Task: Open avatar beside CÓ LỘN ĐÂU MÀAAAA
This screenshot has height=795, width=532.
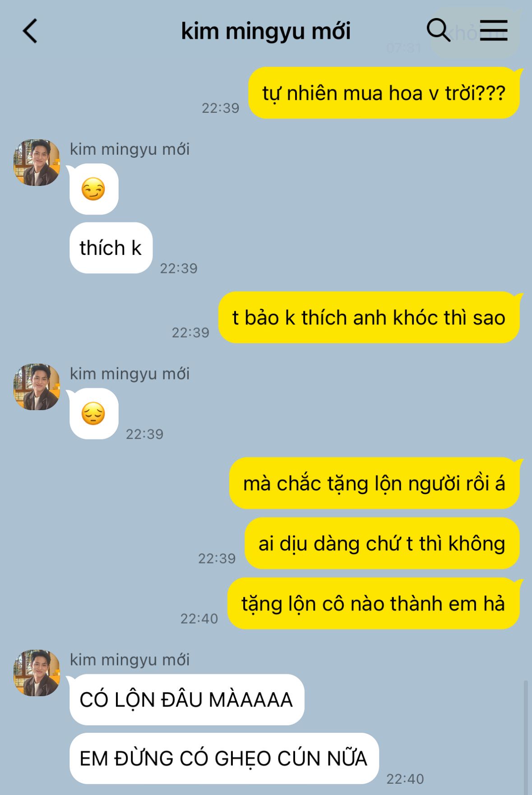Action: click(x=37, y=673)
